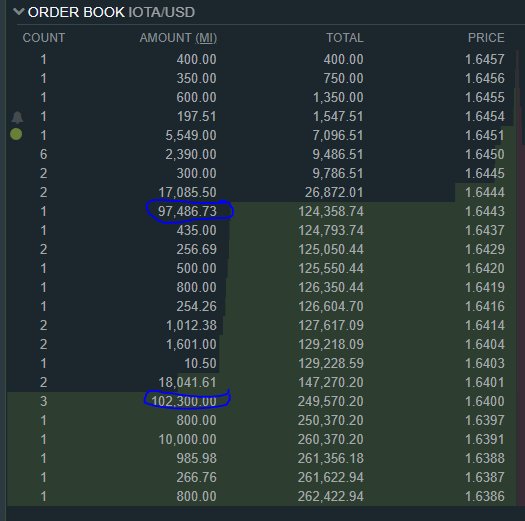Click amount 256.69

pos(197,249)
